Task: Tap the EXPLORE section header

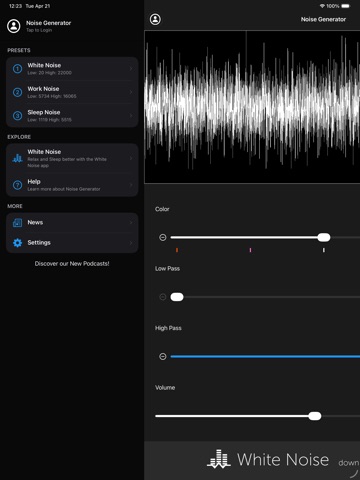Action: (19, 137)
